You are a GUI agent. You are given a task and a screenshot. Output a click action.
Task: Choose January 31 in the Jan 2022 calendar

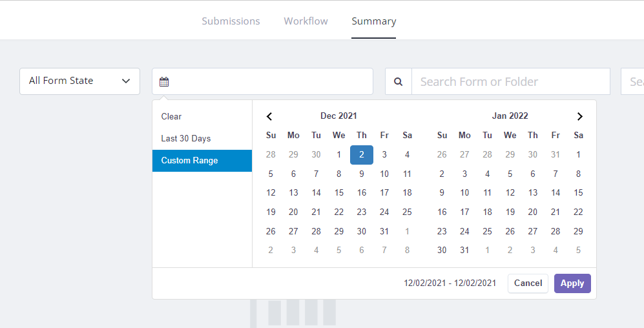[x=464, y=250]
